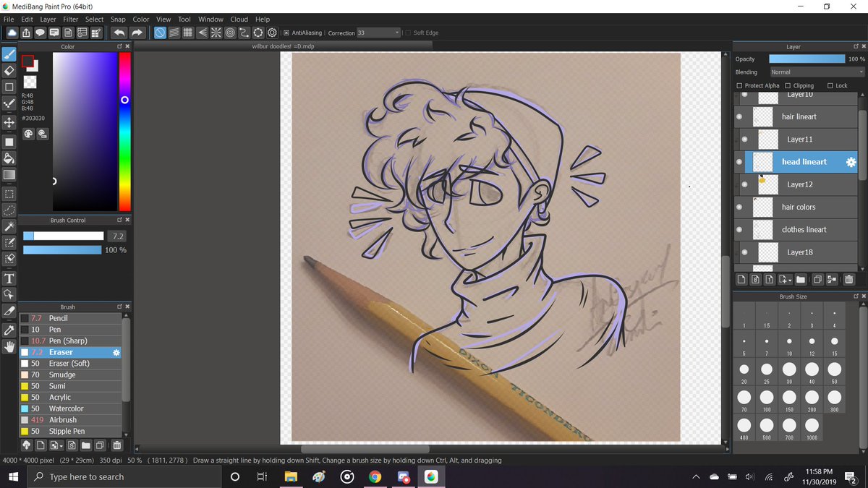Turn snap off with the circle-slash icon
Image resolution: width=868 pixels, height=488 pixels.
160,33
